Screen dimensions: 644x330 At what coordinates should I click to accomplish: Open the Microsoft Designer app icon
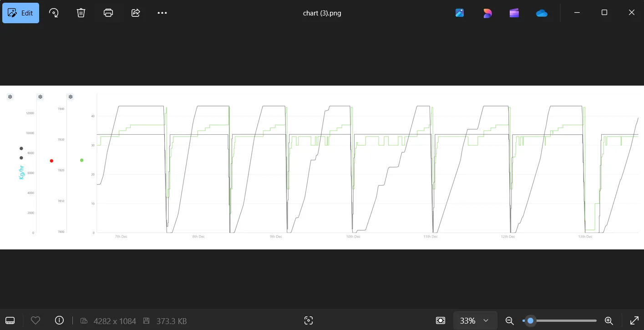(x=487, y=13)
